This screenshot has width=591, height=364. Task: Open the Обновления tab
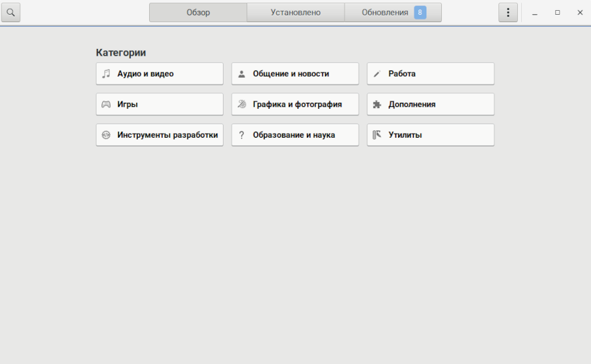pos(385,12)
